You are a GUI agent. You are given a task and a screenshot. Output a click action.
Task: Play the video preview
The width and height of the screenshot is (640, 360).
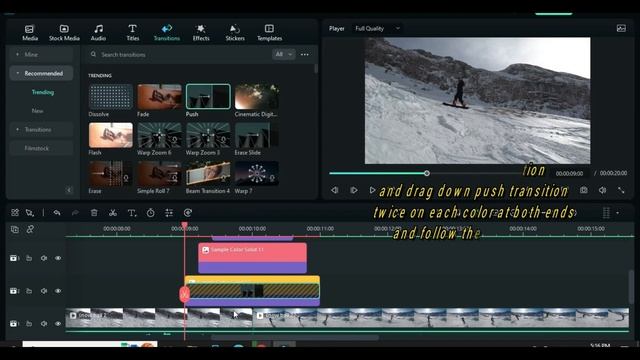click(372, 190)
